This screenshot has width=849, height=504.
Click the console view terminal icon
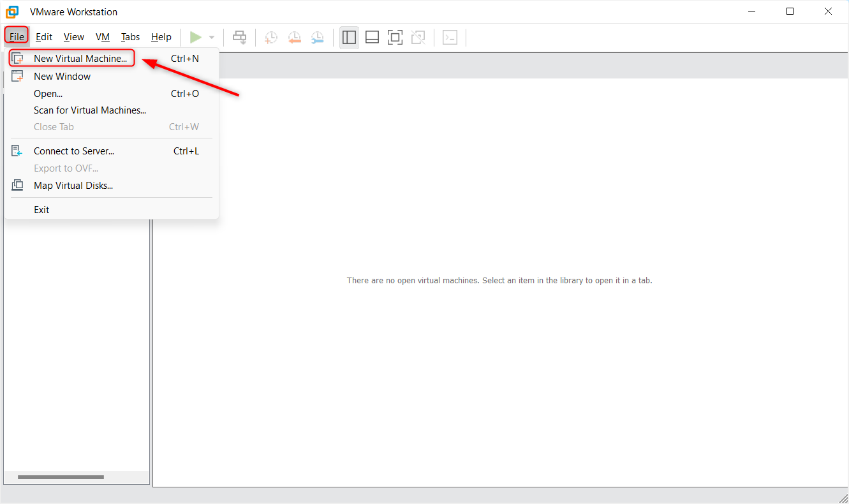[450, 38]
